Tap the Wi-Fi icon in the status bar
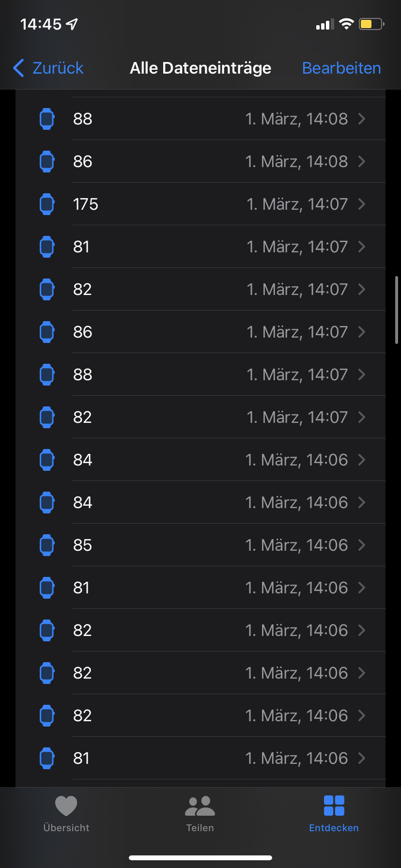Screen dimensions: 401x868 pos(346,24)
